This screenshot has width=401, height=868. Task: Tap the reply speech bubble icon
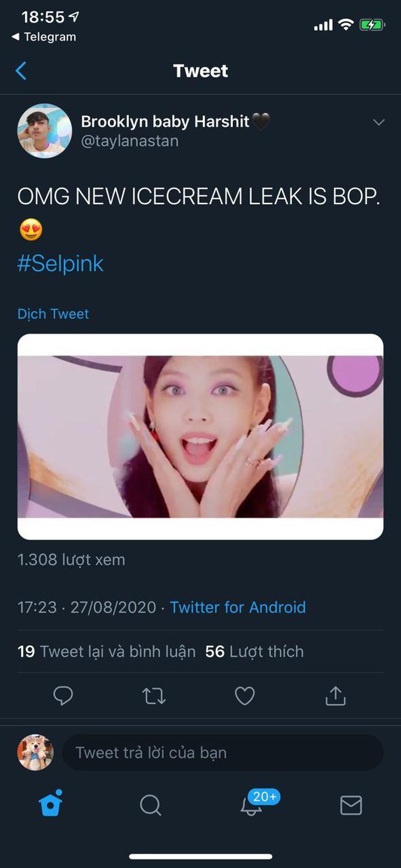[63, 696]
